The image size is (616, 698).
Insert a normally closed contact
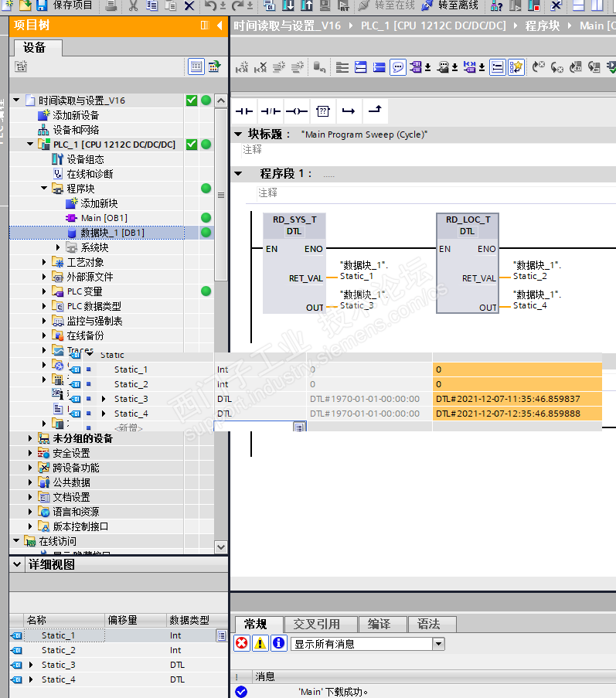(271, 111)
